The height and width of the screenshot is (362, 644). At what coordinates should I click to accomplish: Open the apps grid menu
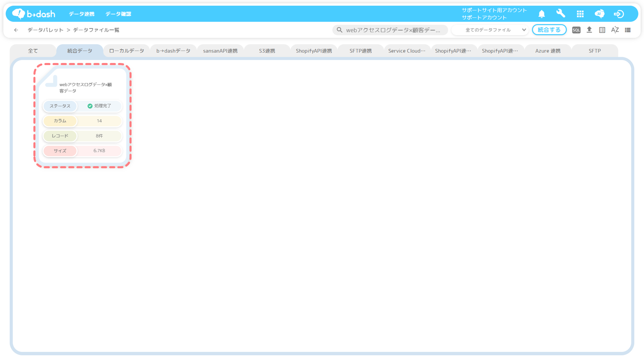580,14
